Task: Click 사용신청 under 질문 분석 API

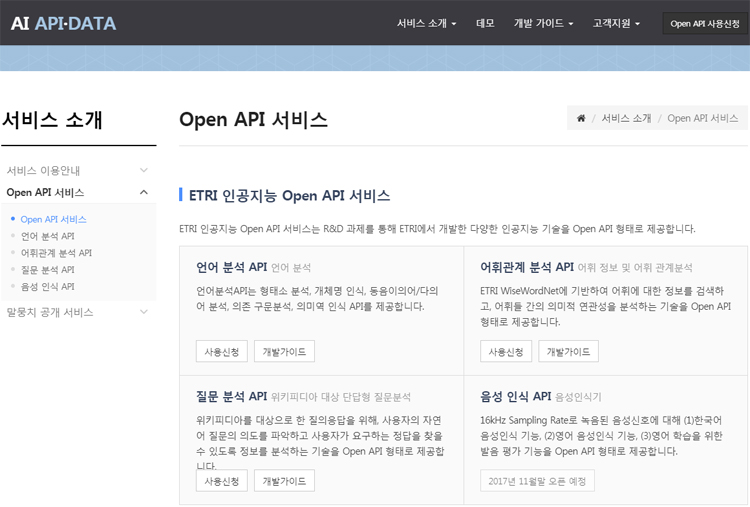Action: click(x=221, y=481)
